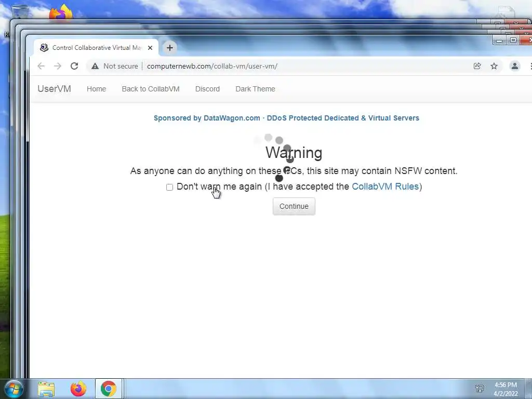
Task: Open a new tab with the plus button
Action: click(170, 48)
